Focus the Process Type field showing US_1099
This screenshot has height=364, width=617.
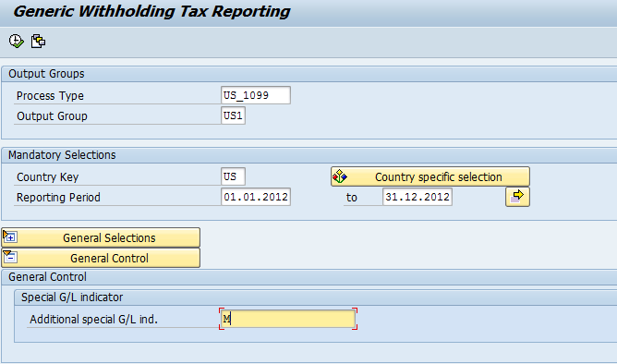[256, 95]
